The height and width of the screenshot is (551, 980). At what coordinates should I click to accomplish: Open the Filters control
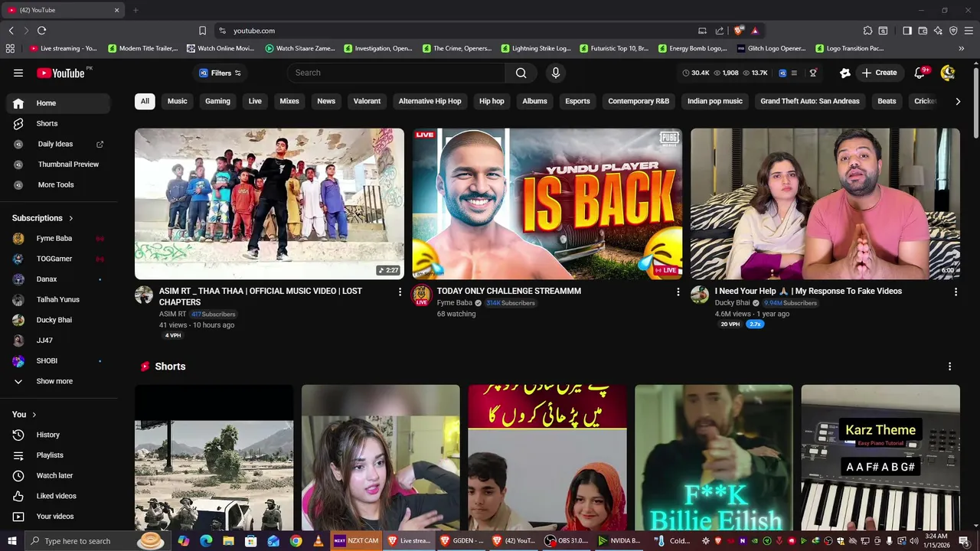click(x=220, y=73)
